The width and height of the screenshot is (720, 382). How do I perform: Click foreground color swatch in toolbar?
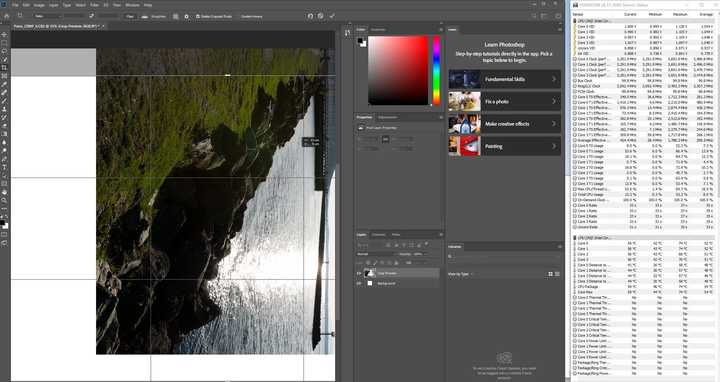(x=2, y=223)
